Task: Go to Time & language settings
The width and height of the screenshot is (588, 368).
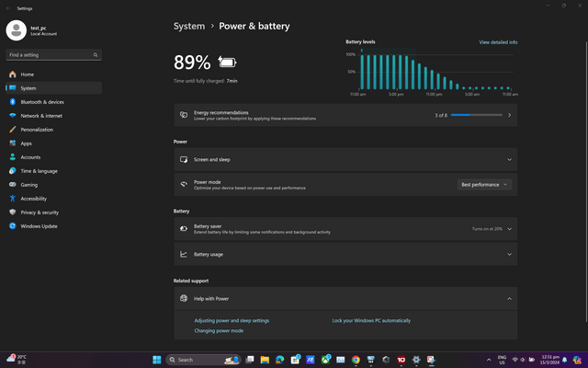Action: click(53, 171)
